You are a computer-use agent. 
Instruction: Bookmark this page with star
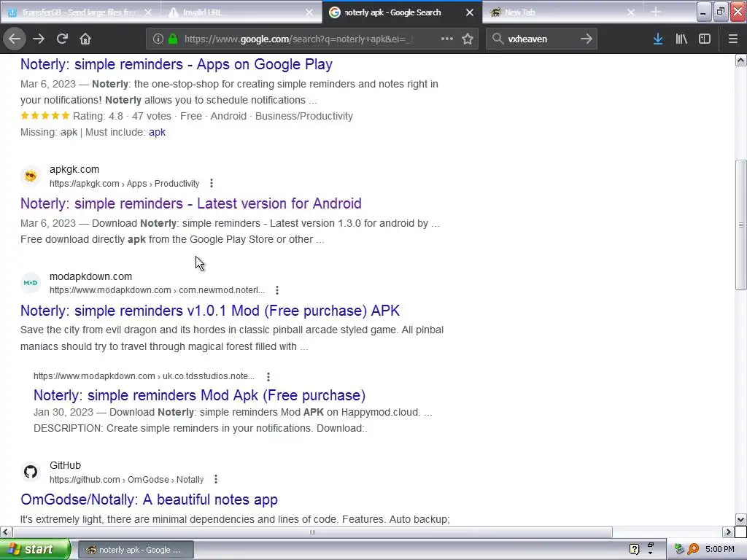coord(468,39)
